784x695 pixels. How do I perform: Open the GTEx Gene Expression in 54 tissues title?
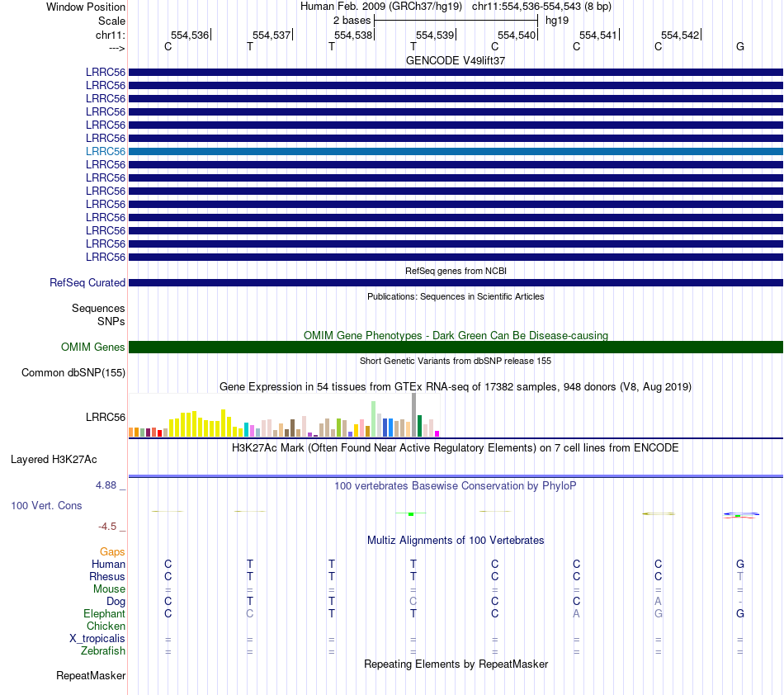click(456, 387)
